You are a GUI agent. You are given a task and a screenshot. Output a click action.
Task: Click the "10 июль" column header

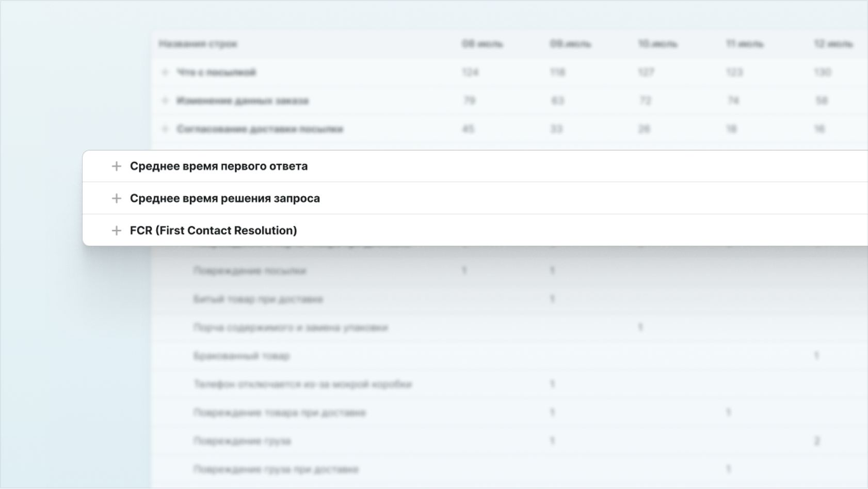657,44
